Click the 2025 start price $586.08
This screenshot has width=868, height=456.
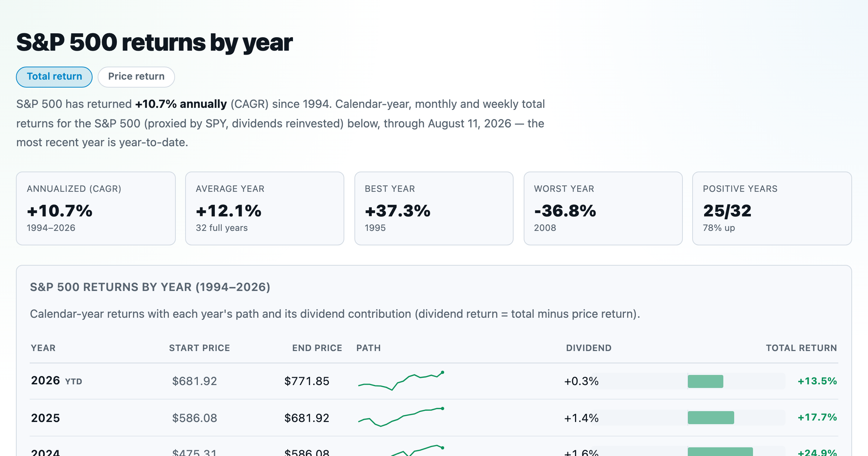click(x=195, y=418)
